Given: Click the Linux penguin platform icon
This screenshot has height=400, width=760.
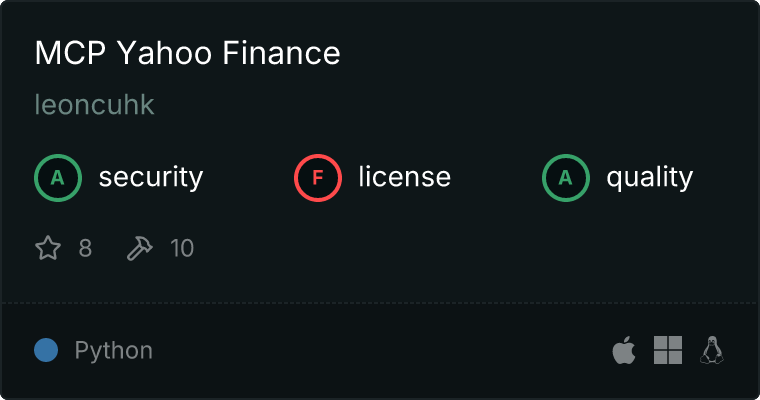Looking at the screenshot, I should pos(712,351).
